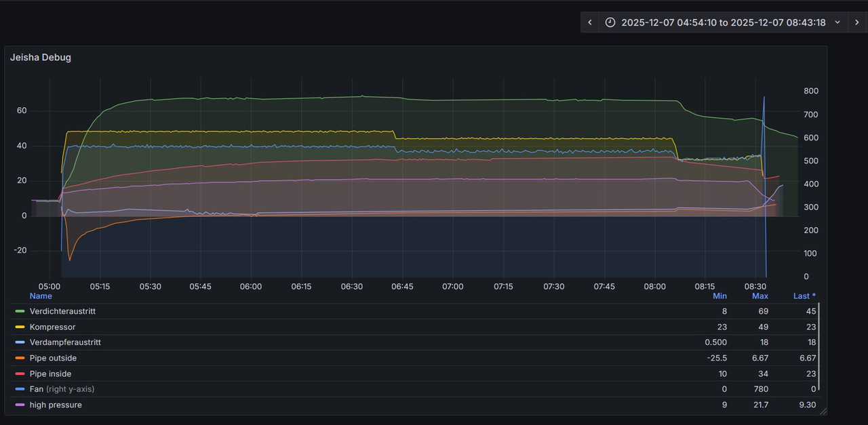Image resolution: width=868 pixels, height=425 pixels.
Task: Click the Pipe outside Min value -25.5
Action: [715, 359]
